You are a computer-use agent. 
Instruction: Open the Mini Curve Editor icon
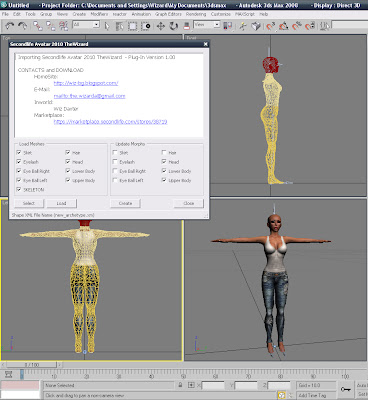[9, 374]
